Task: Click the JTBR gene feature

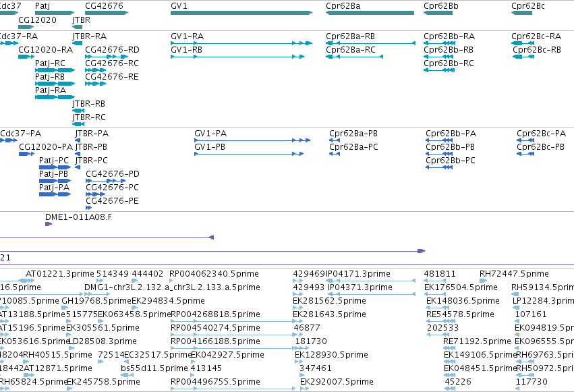Action: (x=78, y=27)
